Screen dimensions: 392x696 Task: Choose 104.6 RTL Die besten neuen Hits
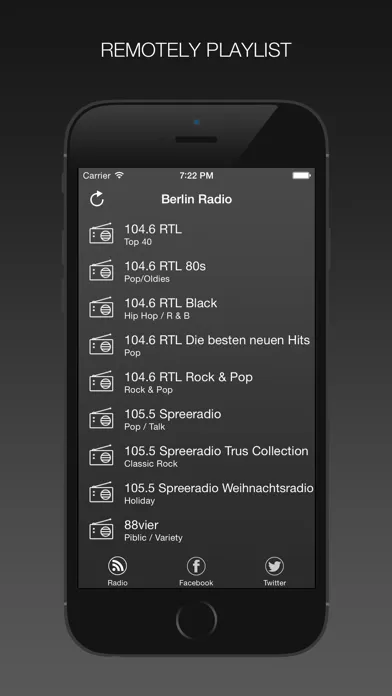tap(217, 340)
